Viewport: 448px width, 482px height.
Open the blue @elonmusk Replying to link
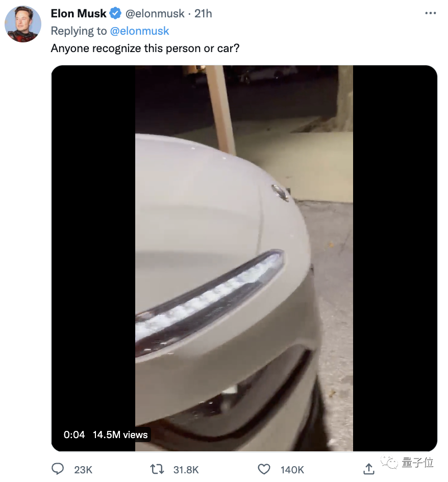click(x=139, y=31)
